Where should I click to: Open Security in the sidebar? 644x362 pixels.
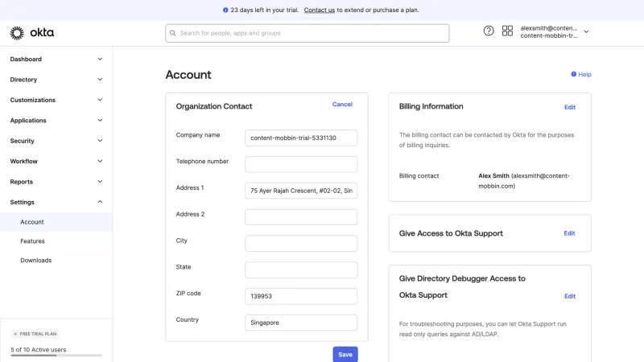tap(23, 141)
